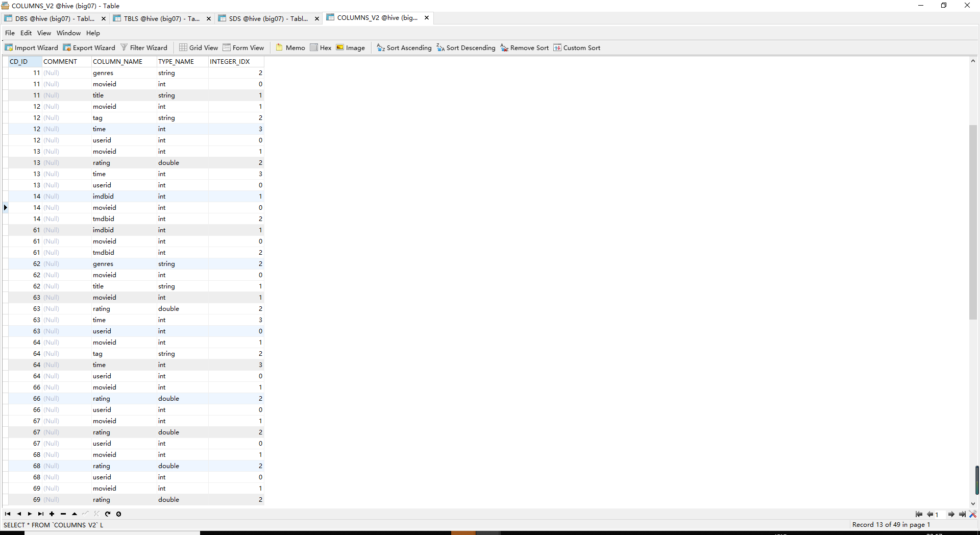Close the TBLS @hive tab
Image resolution: width=980 pixels, height=535 pixels.
click(x=208, y=18)
